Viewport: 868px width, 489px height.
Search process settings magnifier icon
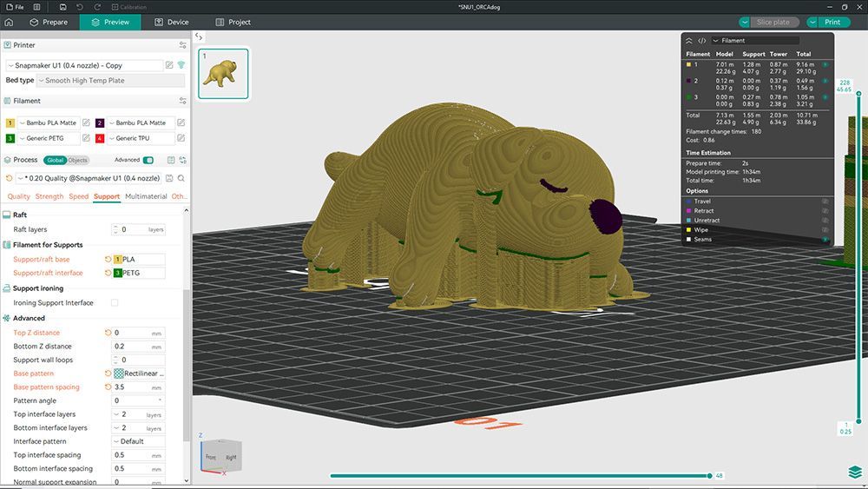[181, 178]
